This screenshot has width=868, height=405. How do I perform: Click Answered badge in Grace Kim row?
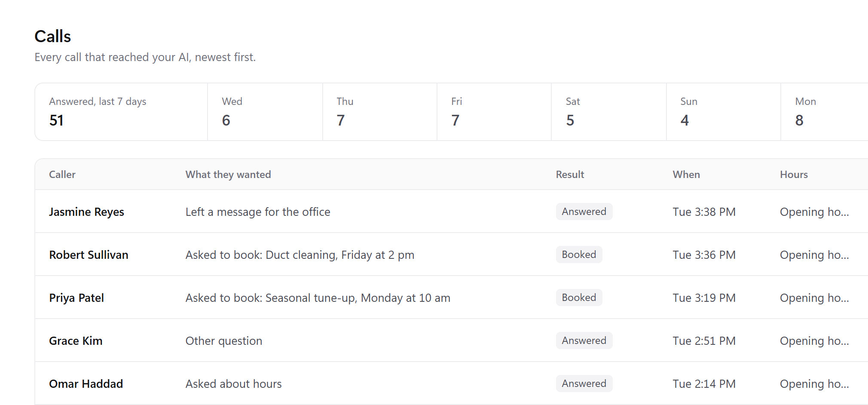[584, 341]
